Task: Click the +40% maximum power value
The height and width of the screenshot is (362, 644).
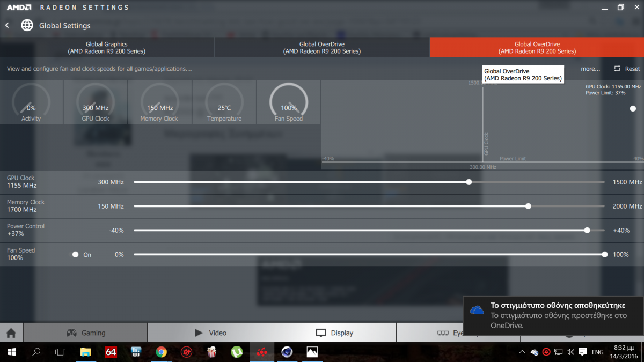Action: [621, 231]
